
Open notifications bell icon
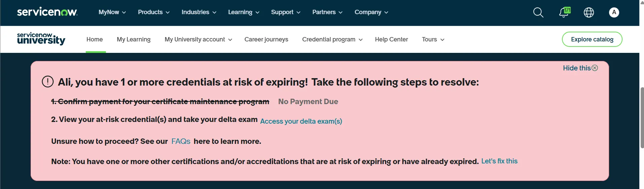[x=564, y=12]
